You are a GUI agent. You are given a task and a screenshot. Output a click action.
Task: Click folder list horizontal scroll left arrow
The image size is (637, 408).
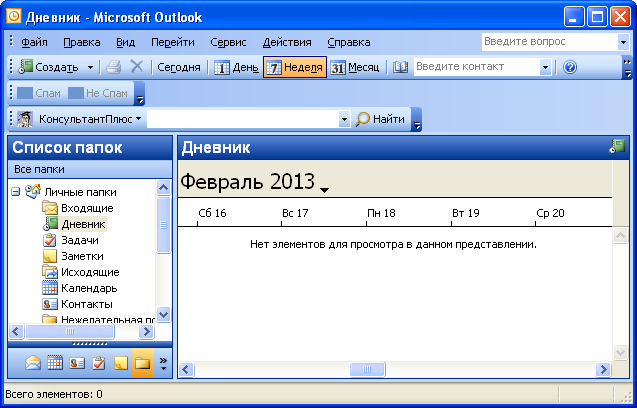(16, 332)
